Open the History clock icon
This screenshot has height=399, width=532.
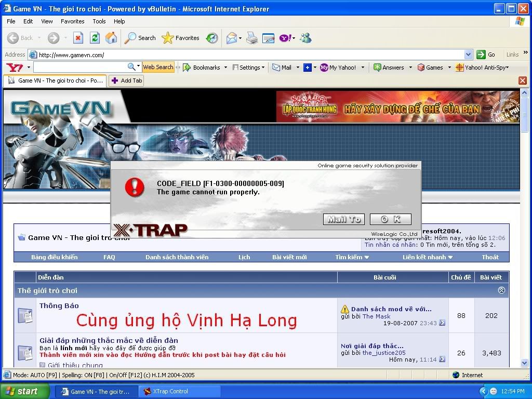[212, 38]
